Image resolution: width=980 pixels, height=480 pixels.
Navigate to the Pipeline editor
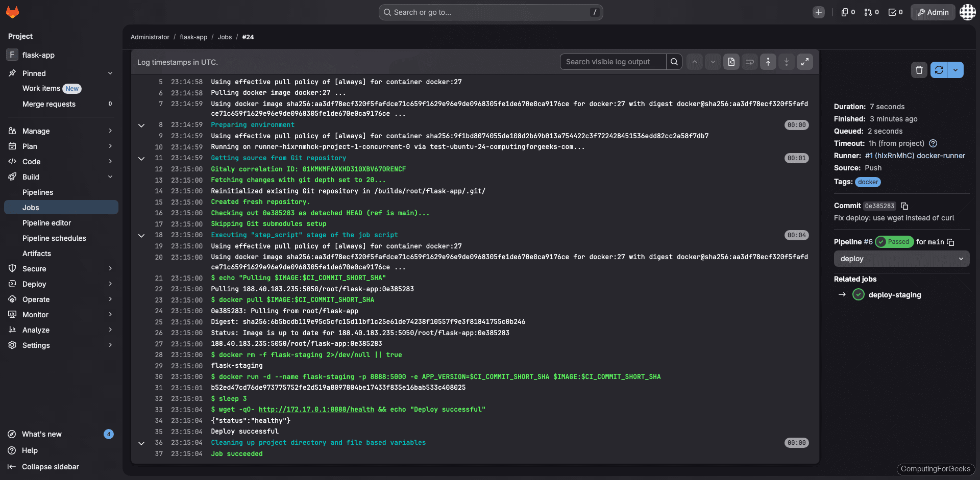pyautogui.click(x=47, y=222)
